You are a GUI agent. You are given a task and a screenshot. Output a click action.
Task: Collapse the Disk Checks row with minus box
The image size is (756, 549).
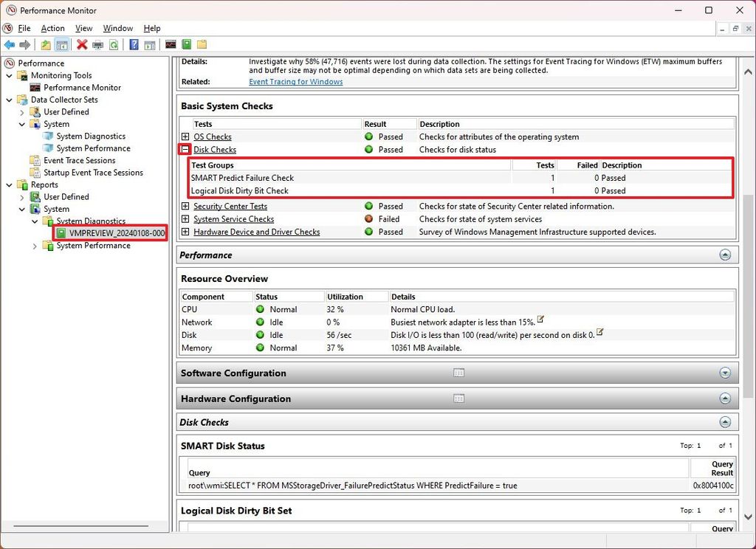pyautogui.click(x=185, y=150)
